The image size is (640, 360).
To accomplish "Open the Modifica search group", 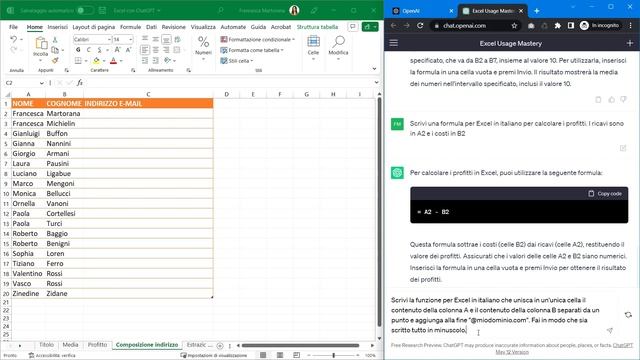I will 338,48.
